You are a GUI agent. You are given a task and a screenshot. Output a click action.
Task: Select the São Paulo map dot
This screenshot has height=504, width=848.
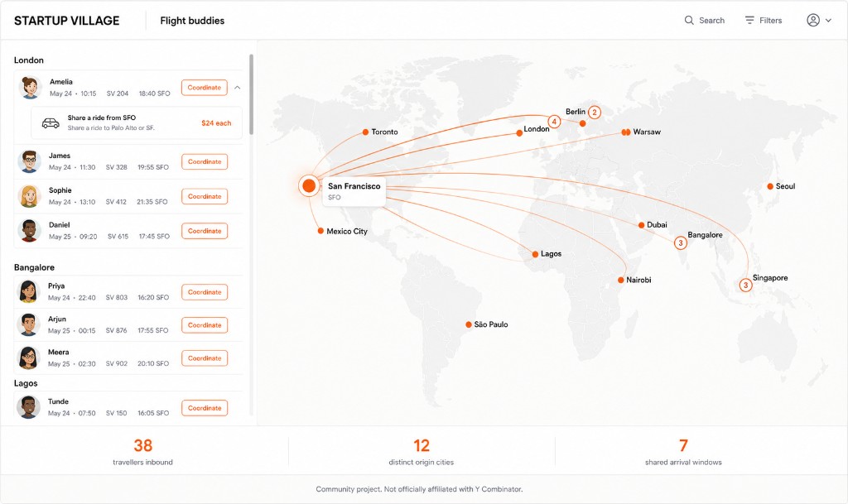point(469,324)
